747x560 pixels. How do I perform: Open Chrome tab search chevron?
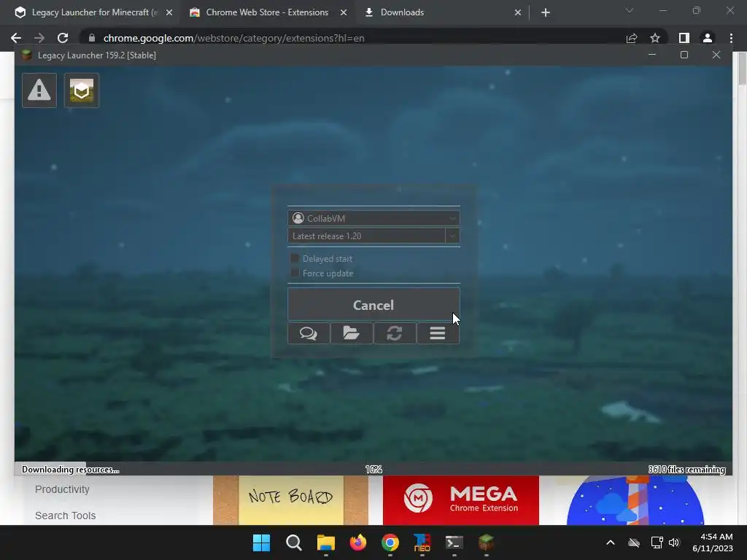pyautogui.click(x=630, y=10)
